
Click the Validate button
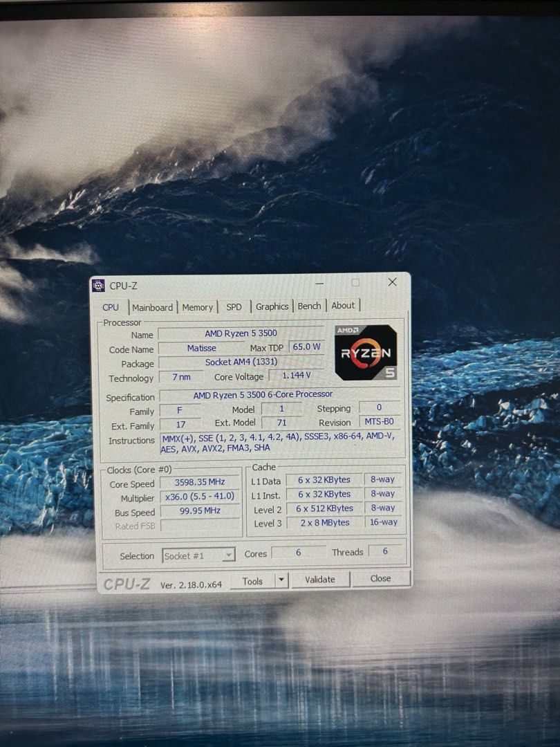(x=320, y=580)
